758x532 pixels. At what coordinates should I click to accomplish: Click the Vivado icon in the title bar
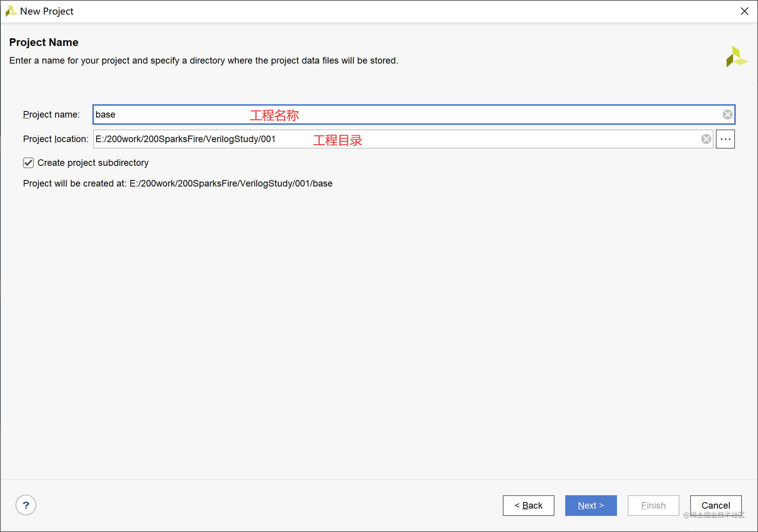[11, 11]
